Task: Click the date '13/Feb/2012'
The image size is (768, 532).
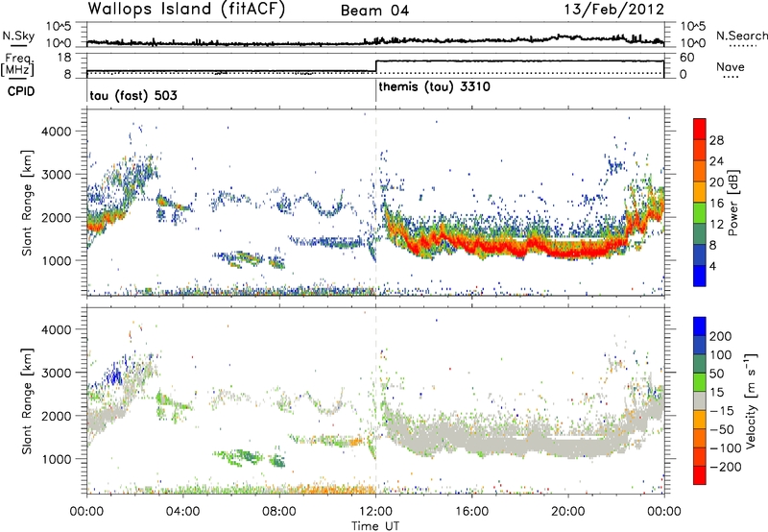Action: pyautogui.click(x=614, y=10)
